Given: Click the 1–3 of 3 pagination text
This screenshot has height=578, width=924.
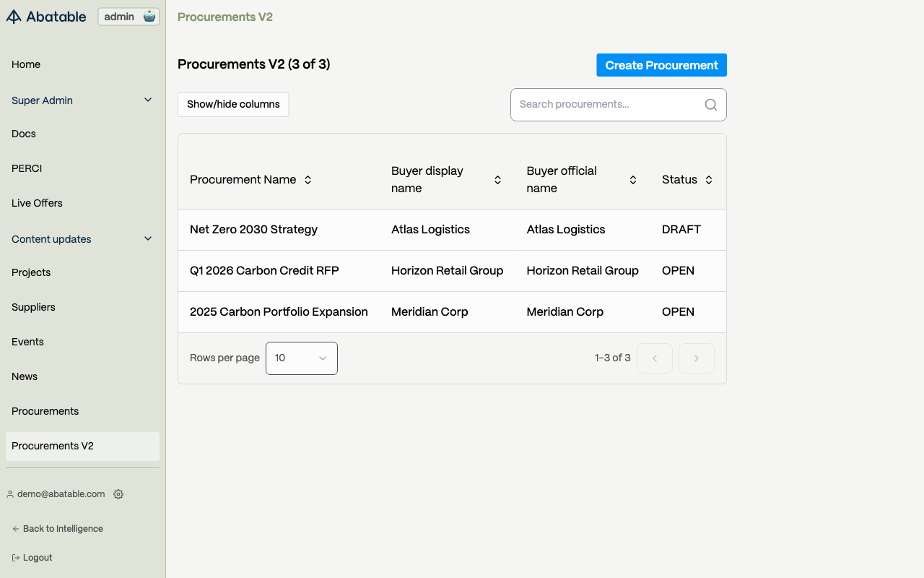Looking at the screenshot, I should [613, 358].
